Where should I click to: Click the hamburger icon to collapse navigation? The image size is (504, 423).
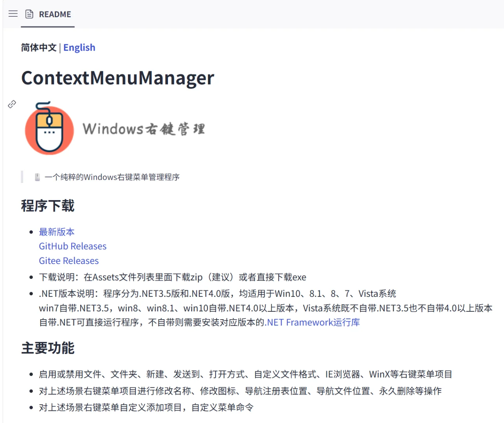[13, 14]
